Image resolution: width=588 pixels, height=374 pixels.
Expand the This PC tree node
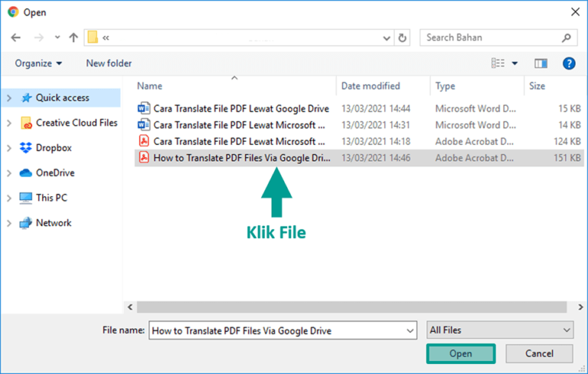9,198
